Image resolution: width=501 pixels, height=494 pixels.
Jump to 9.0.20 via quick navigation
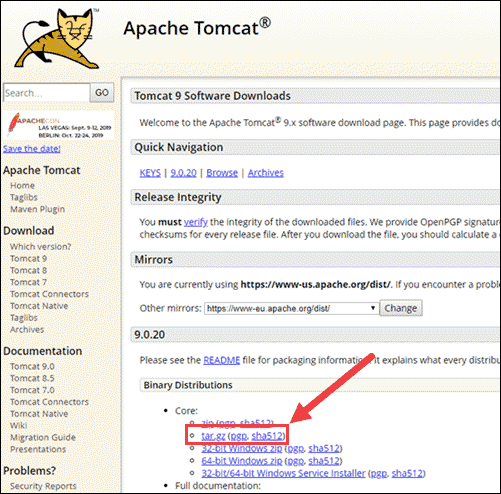pyautogui.click(x=183, y=173)
